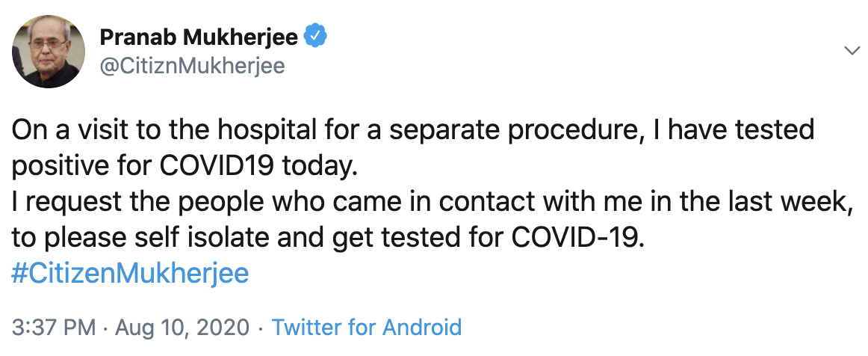Click 'COVID-19' at end of fourth line
The height and width of the screenshot is (356, 868).
click(x=576, y=238)
